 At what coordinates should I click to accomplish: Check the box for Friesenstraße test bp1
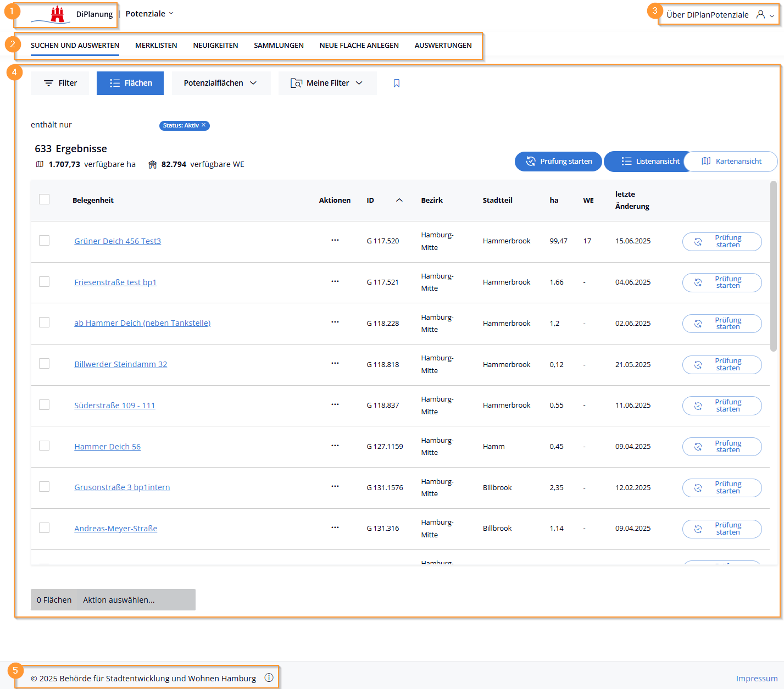[x=45, y=281]
